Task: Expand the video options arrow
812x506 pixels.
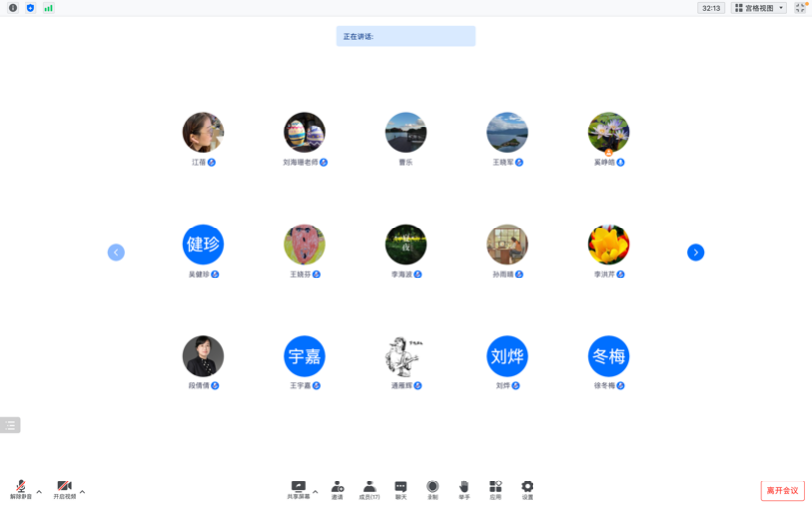Action: [82, 492]
